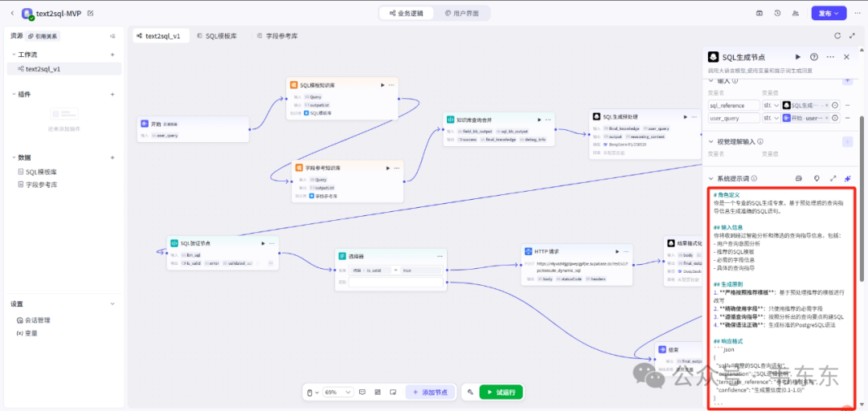
Task: Switch to the 用户界面 tab
Action: click(x=461, y=14)
